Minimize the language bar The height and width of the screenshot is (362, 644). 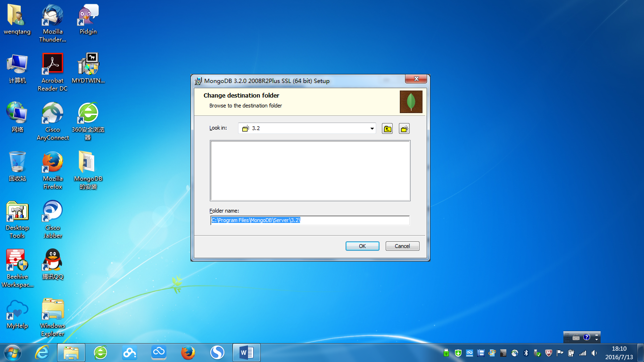tap(596, 335)
